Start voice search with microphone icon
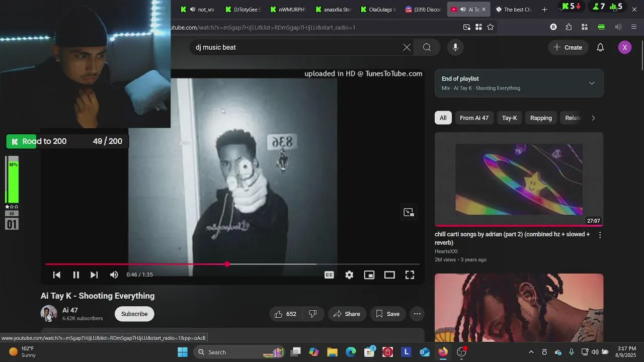 point(455,47)
